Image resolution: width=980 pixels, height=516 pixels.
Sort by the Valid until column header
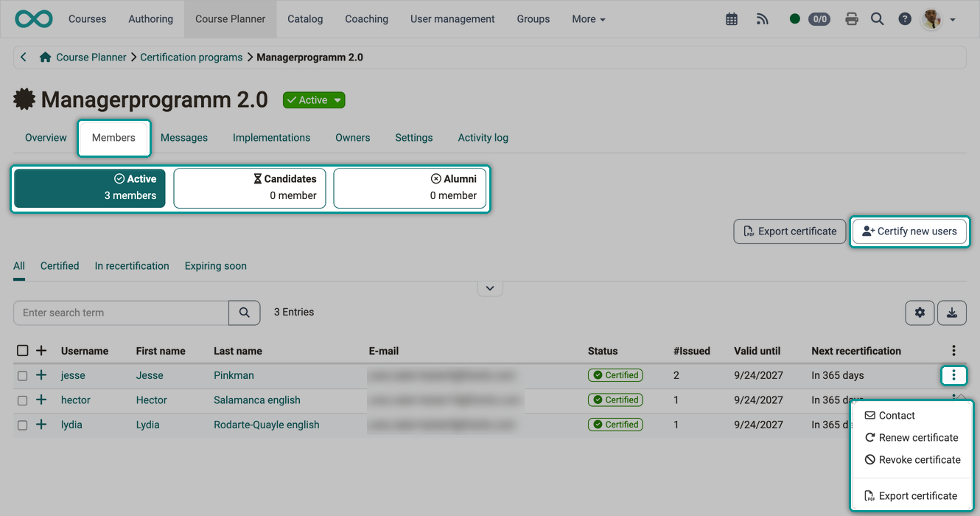(757, 351)
